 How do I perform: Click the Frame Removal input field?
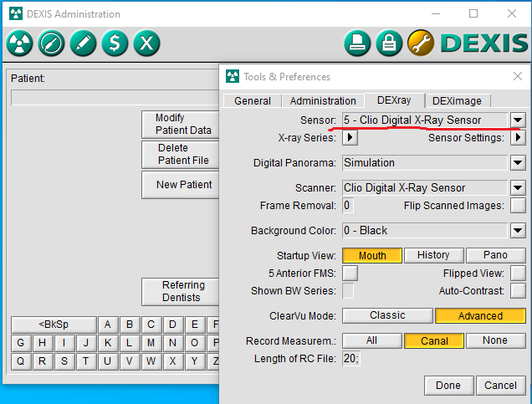click(348, 206)
